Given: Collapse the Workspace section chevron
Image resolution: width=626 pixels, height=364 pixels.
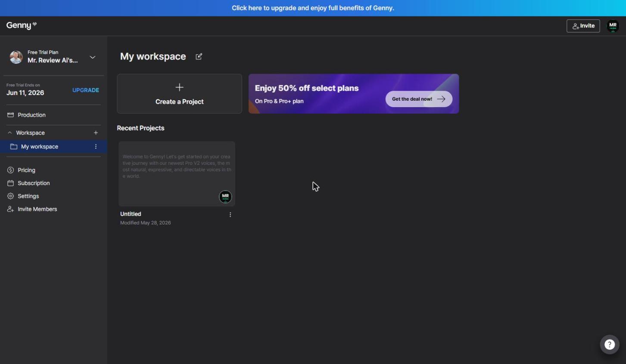Looking at the screenshot, I should click(10, 133).
